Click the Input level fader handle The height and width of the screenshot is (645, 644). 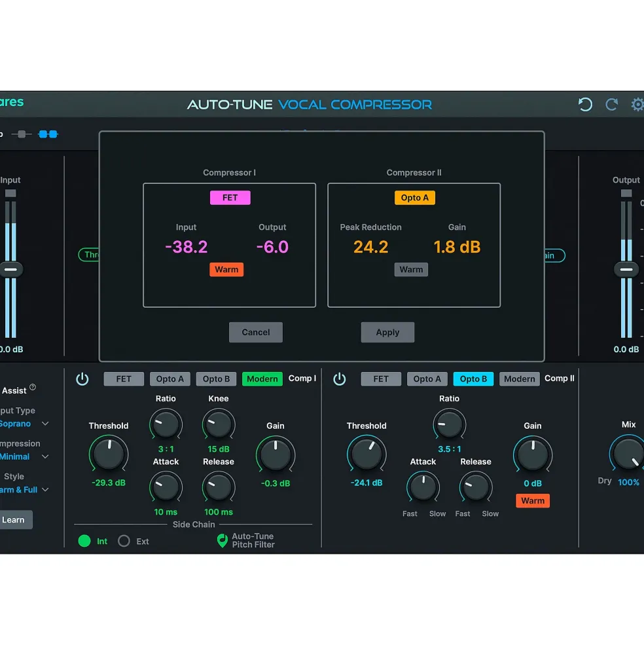coord(10,269)
